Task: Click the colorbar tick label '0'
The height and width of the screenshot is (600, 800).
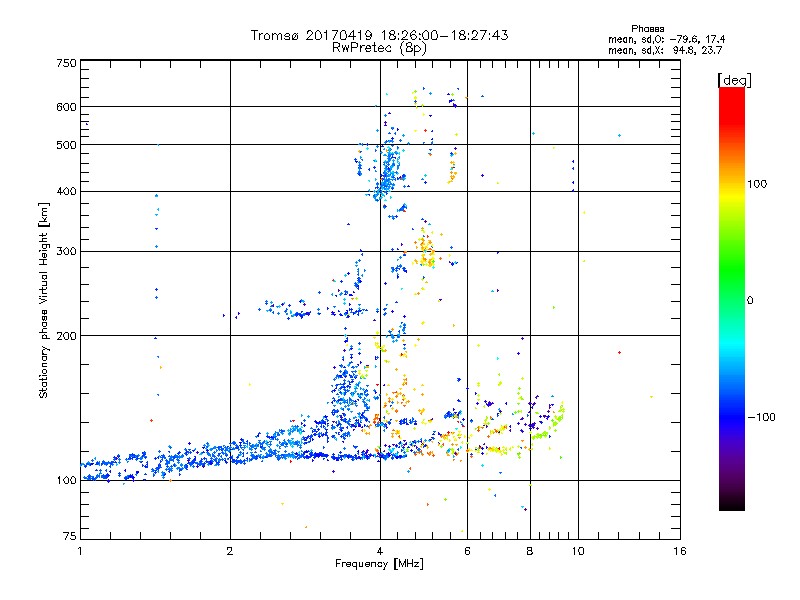Action: pos(749,301)
